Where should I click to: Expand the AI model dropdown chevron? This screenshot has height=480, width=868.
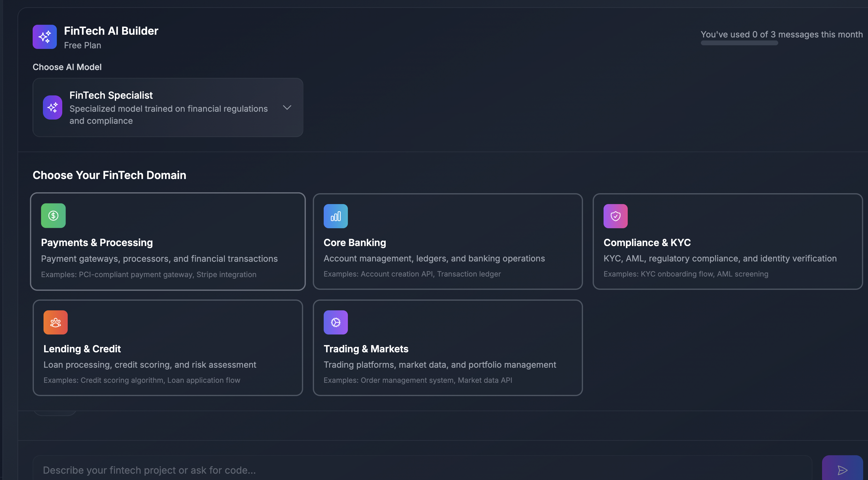(x=287, y=107)
